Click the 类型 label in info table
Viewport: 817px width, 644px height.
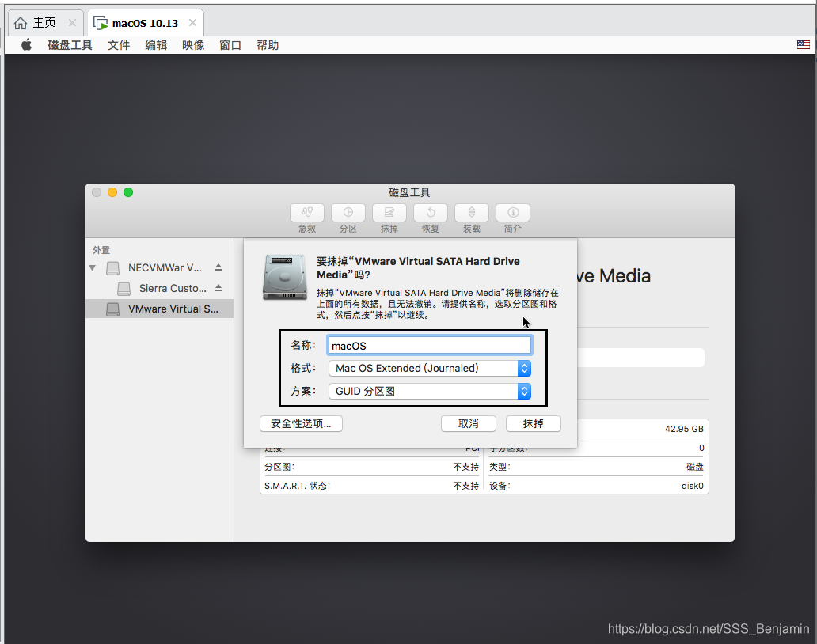(500, 467)
